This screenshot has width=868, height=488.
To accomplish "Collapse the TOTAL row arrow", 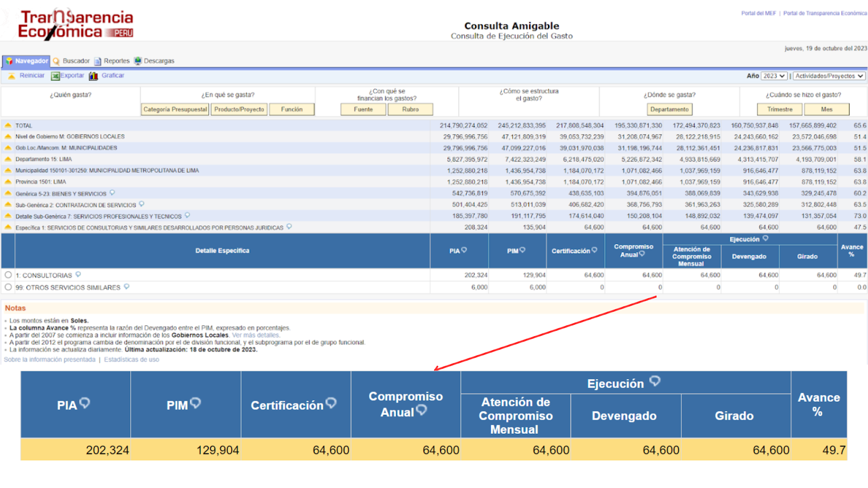I will pos(8,125).
